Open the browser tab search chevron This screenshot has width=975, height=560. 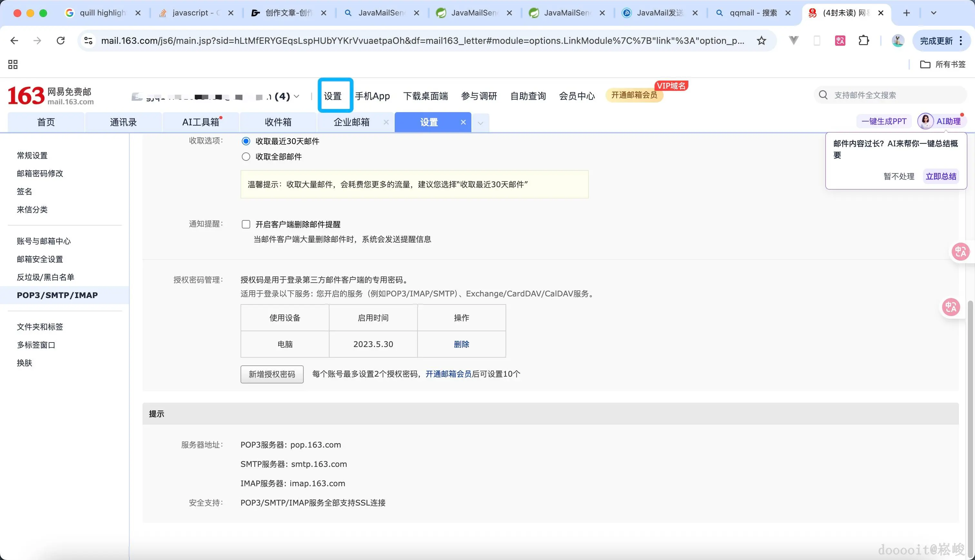point(933,13)
